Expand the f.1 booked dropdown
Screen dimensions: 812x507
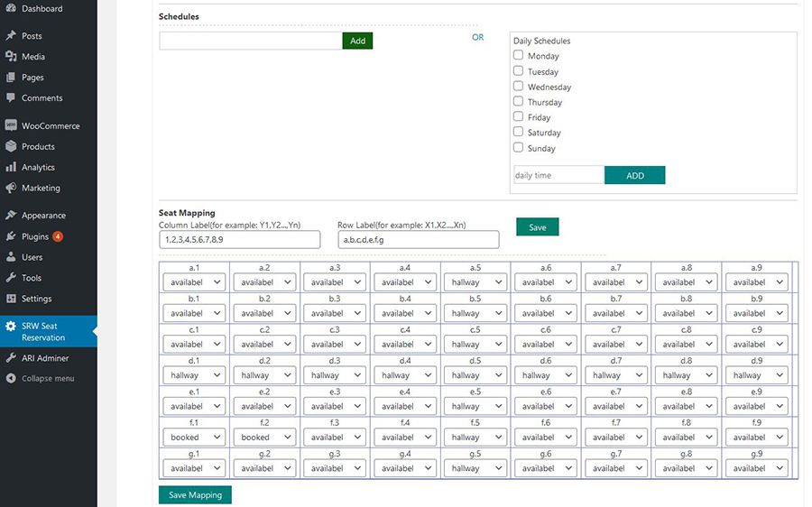(x=194, y=438)
